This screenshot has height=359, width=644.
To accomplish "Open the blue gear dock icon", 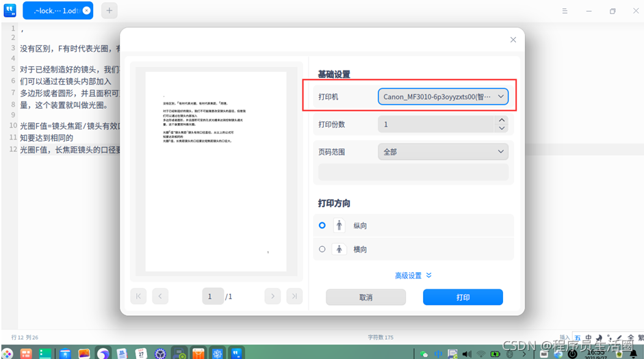I will (x=160, y=354).
